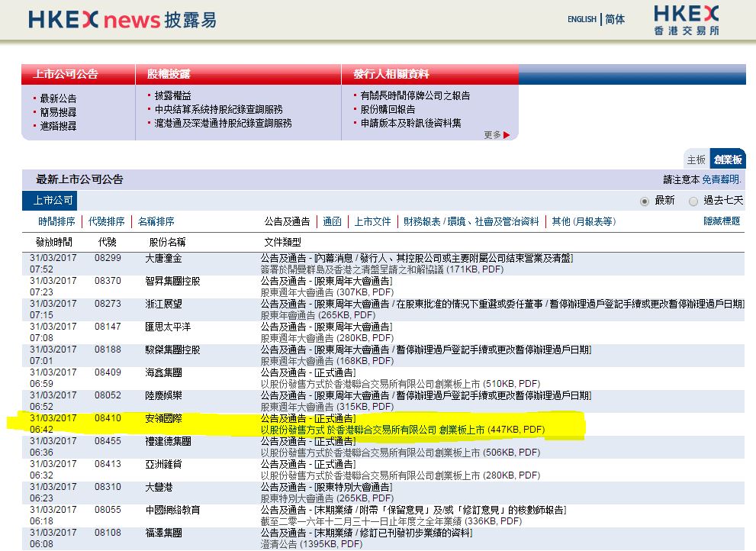Screen dimensions: 756x551
Task: Click stock name 亞洲雜貨
Action: click(163, 465)
